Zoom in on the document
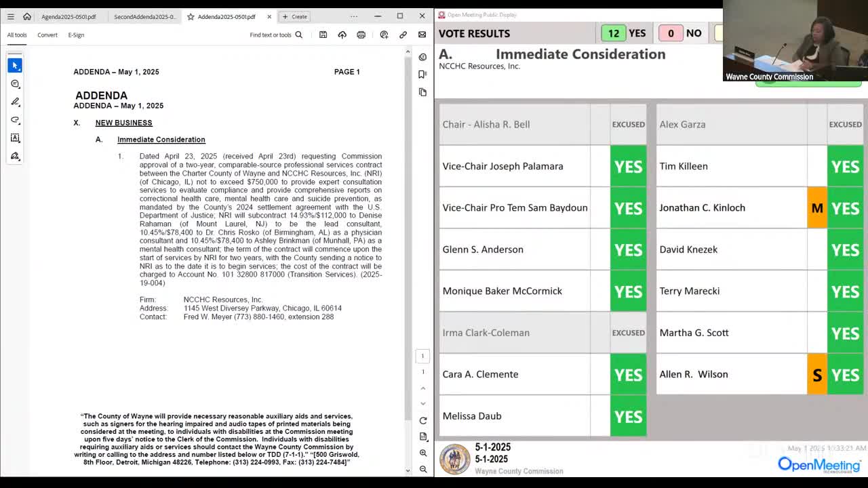 pos(422,453)
